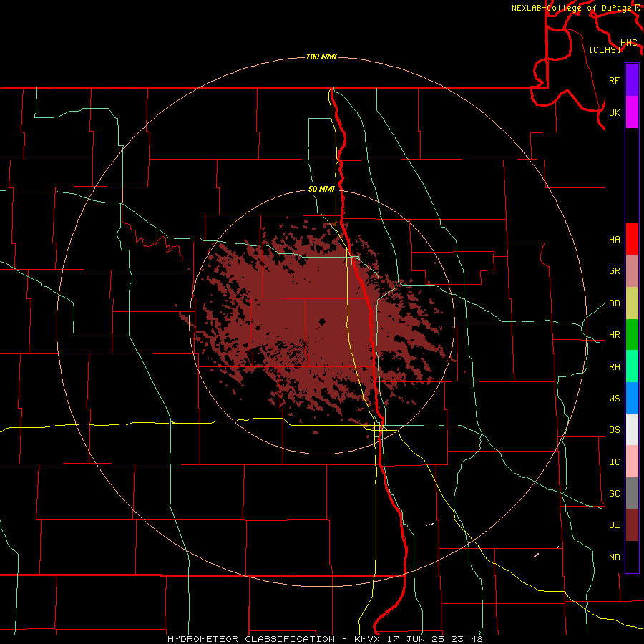Click the "DS" legend label
Screen dimensions: 644x644
614,430
